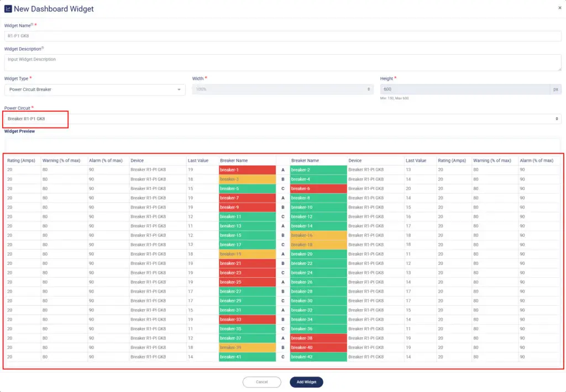Click the Widget Description text area
This screenshot has width=566, height=392.
(x=282, y=62)
